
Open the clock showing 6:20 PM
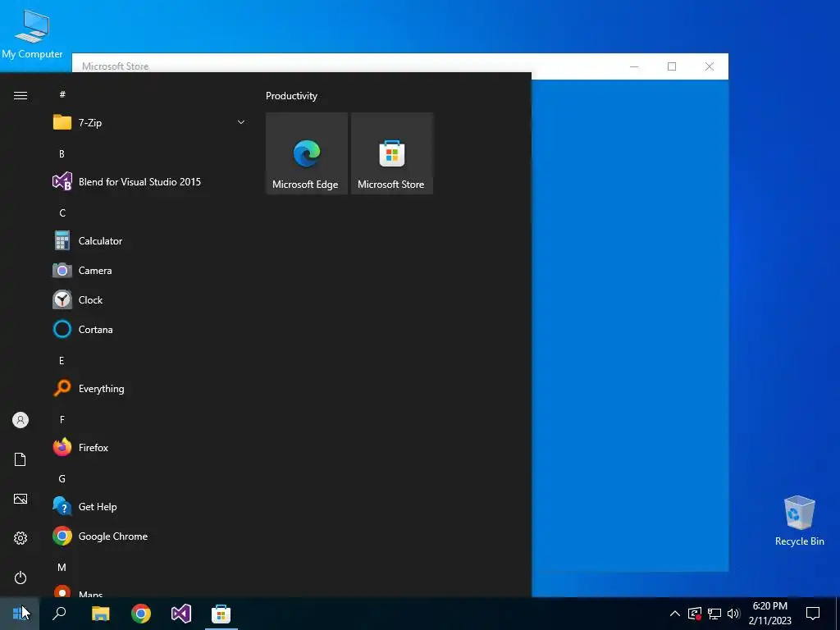pos(769,614)
